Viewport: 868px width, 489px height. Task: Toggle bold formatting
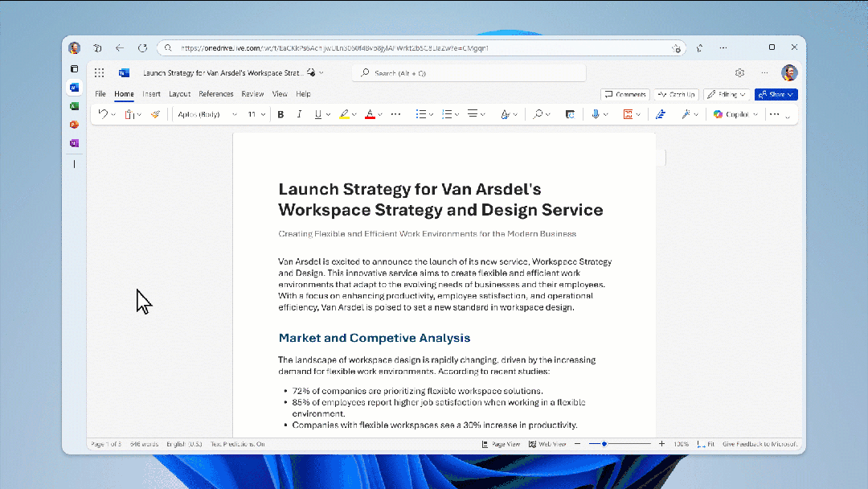coord(280,114)
